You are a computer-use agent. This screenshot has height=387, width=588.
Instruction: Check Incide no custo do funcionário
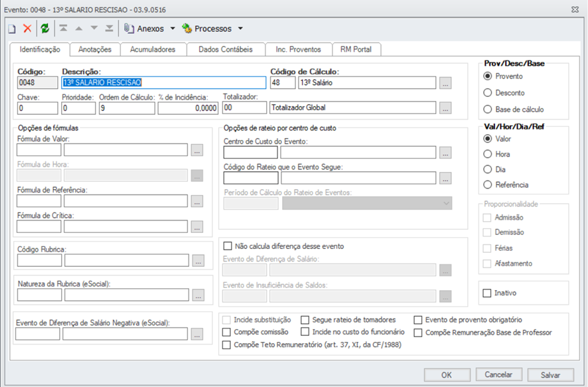point(305,332)
